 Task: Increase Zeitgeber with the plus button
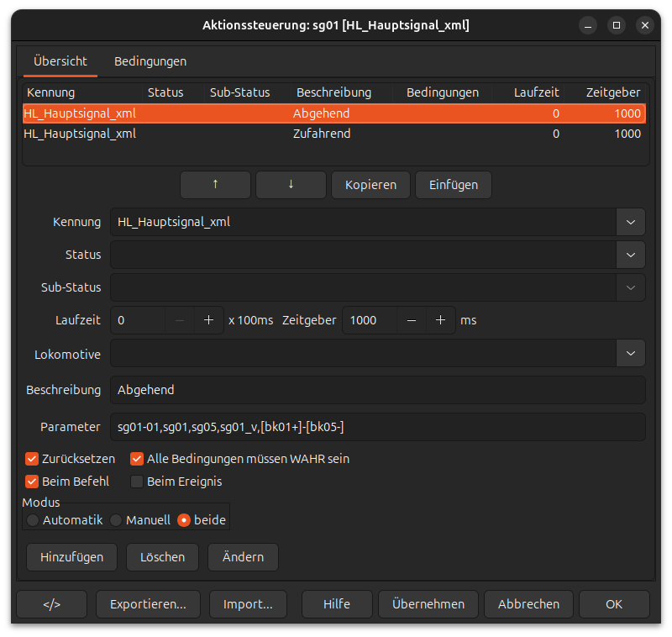440,320
